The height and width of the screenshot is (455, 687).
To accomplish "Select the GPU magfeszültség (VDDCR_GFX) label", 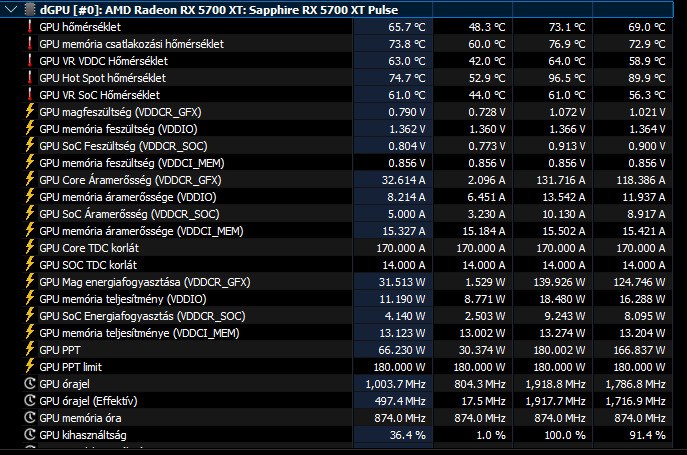I will click(120, 112).
